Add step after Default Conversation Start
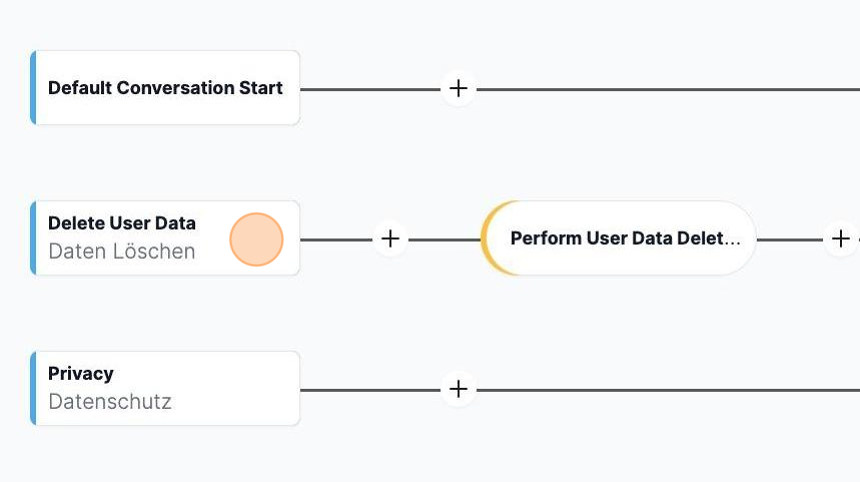Viewport: 860px width, 482px height. [459, 88]
